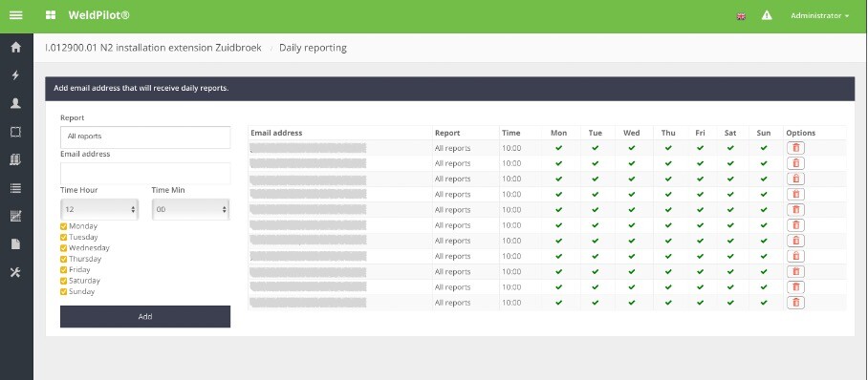This screenshot has height=380, width=868.
Task: Click the Mon column header
Action: 558,133
